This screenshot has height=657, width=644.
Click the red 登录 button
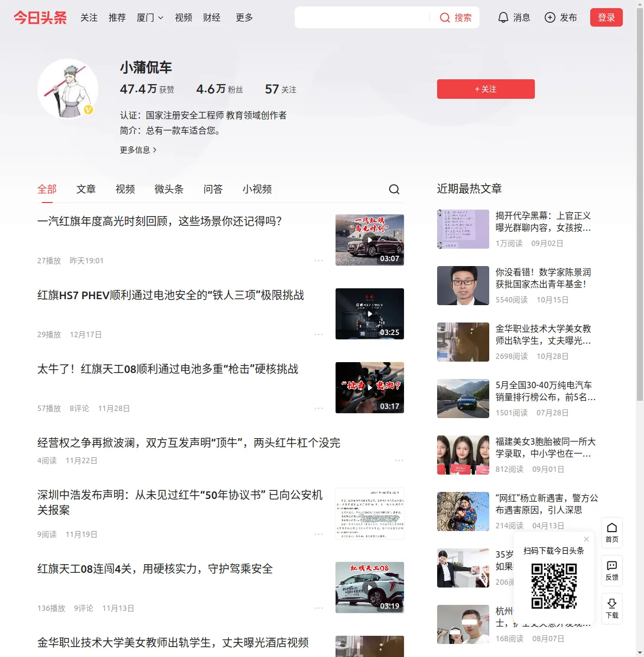pos(607,17)
